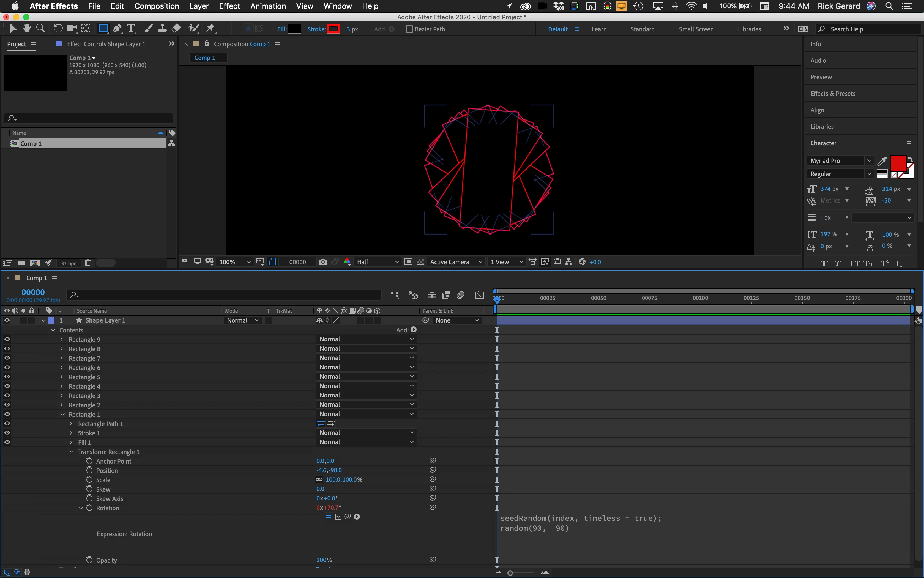Enable the Bezier Path checkbox

tap(409, 29)
